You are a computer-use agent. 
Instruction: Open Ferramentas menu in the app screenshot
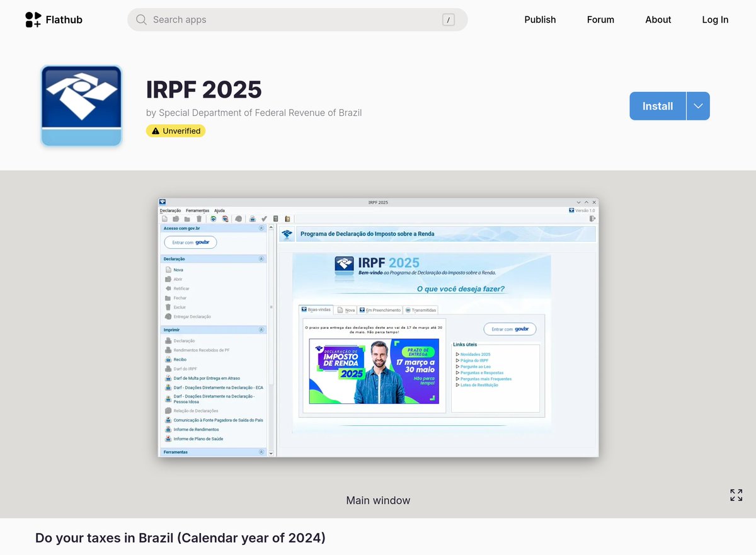(197, 210)
